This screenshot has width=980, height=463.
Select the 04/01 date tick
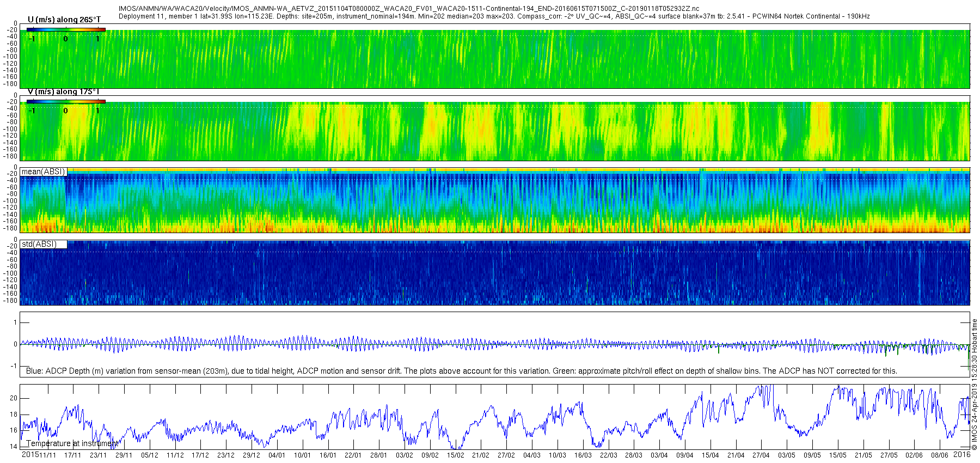tap(277, 455)
